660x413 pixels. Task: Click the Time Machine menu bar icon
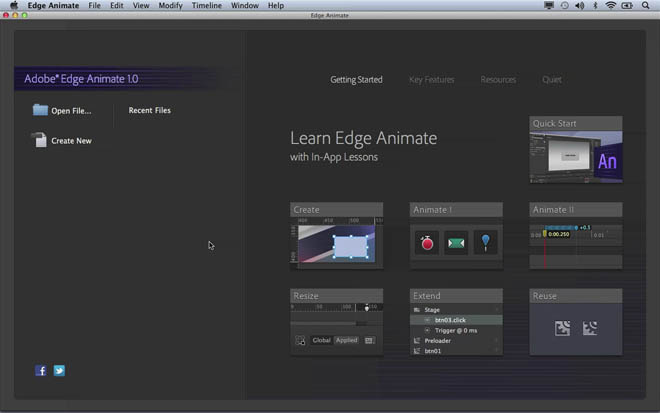pos(564,5)
